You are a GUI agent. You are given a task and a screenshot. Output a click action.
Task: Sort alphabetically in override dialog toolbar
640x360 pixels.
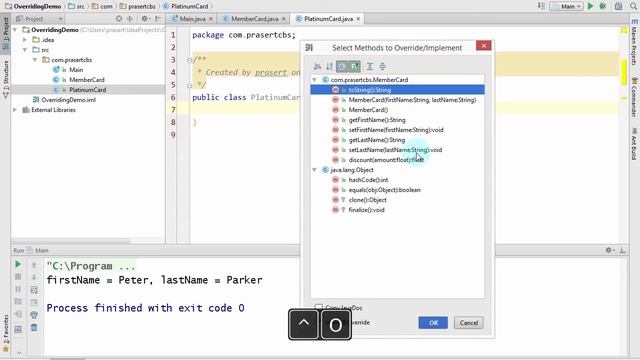(329, 66)
